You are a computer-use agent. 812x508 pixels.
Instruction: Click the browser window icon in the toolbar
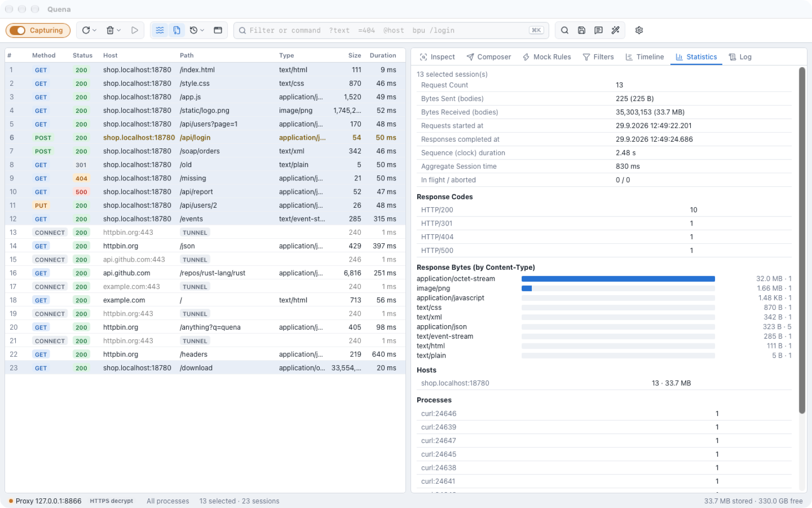click(x=218, y=30)
